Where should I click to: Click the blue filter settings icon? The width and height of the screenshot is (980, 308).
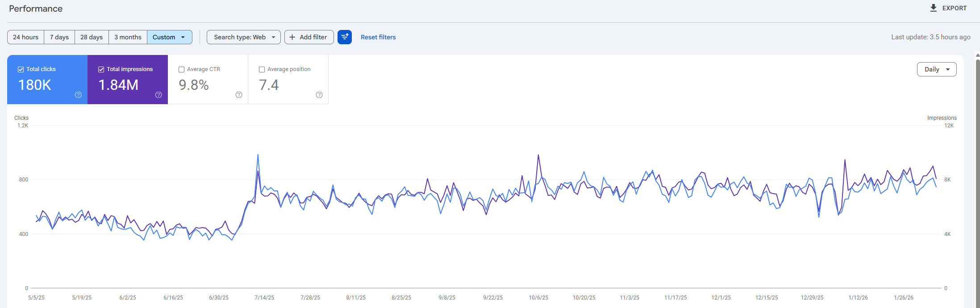(x=345, y=37)
